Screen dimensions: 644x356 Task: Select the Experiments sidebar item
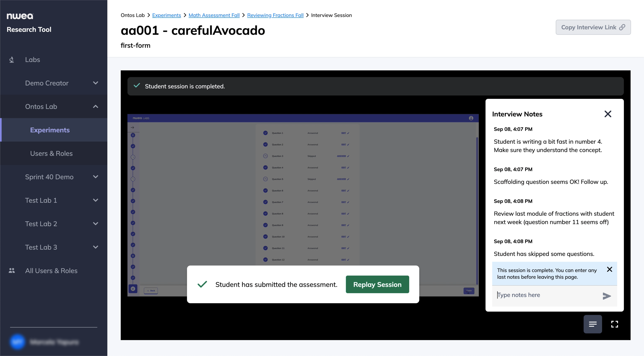pyautogui.click(x=50, y=130)
